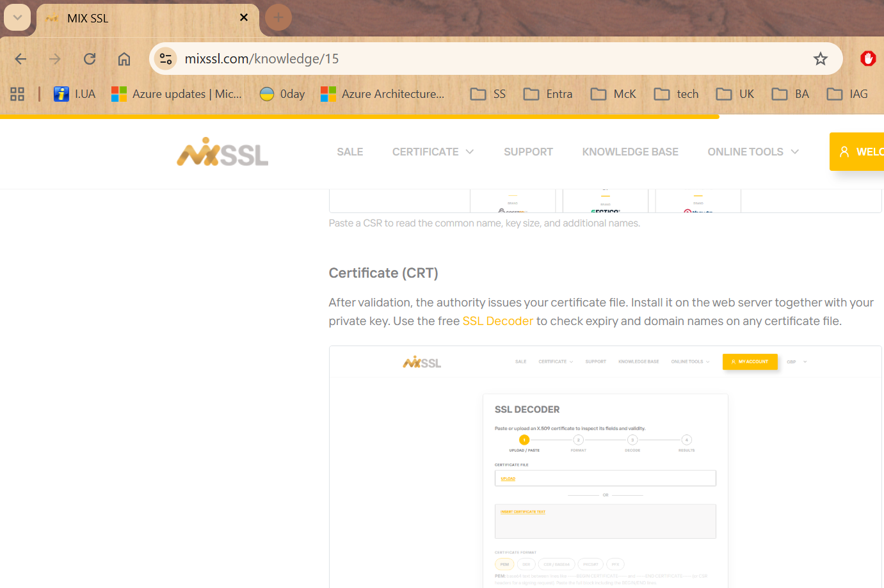Close the MIX SSL tab
The image size is (884, 588).
click(244, 18)
